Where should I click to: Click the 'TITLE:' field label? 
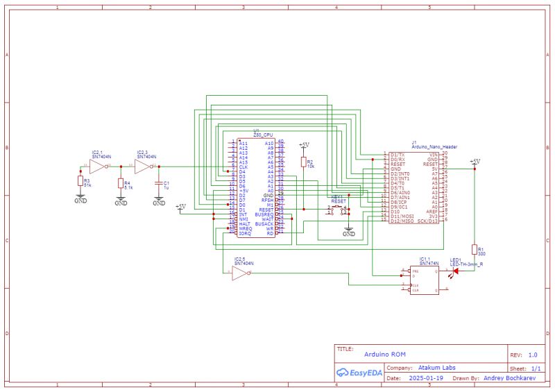(x=345, y=349)
